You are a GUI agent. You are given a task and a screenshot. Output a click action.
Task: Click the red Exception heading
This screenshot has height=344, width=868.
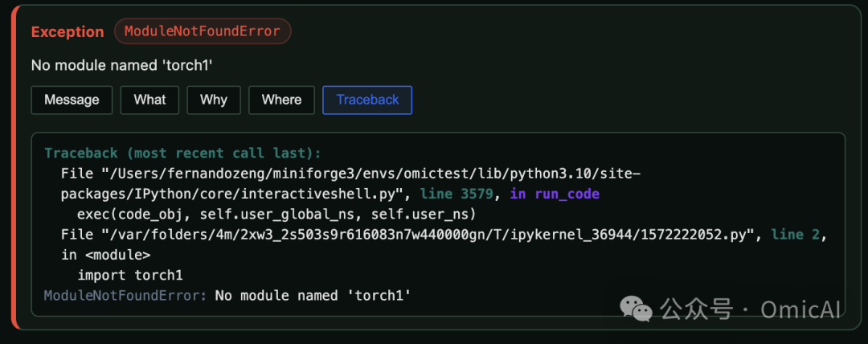click(68, 32)
